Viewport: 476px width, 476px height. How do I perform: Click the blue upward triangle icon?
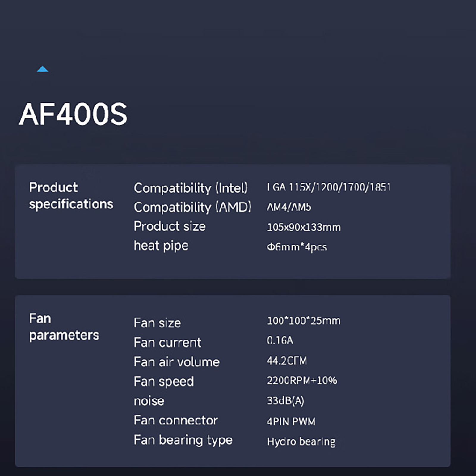43,69
